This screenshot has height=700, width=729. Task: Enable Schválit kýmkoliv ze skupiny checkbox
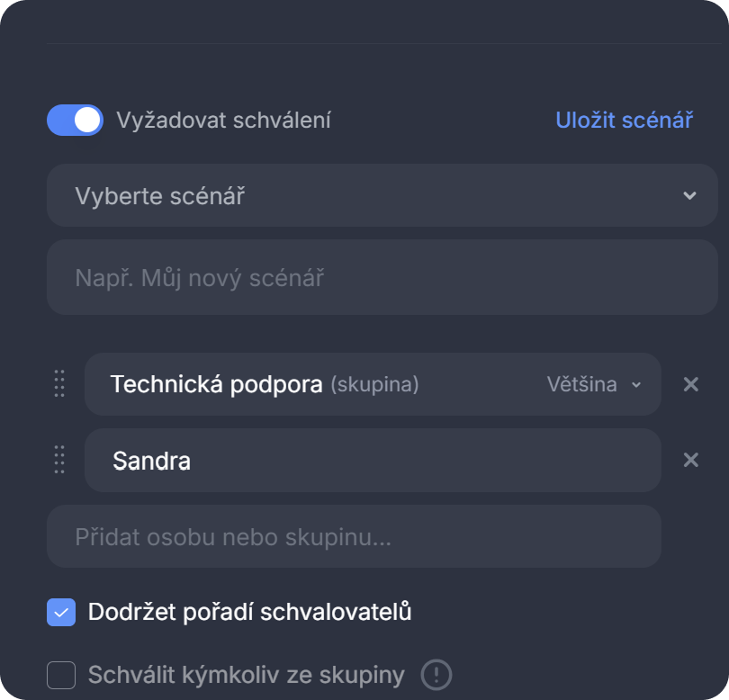(x=61, y=674)
